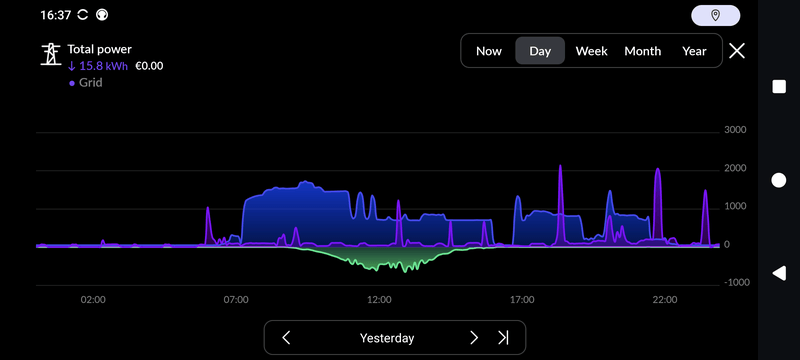Tap the Android back triangle button

coord(779,273)
